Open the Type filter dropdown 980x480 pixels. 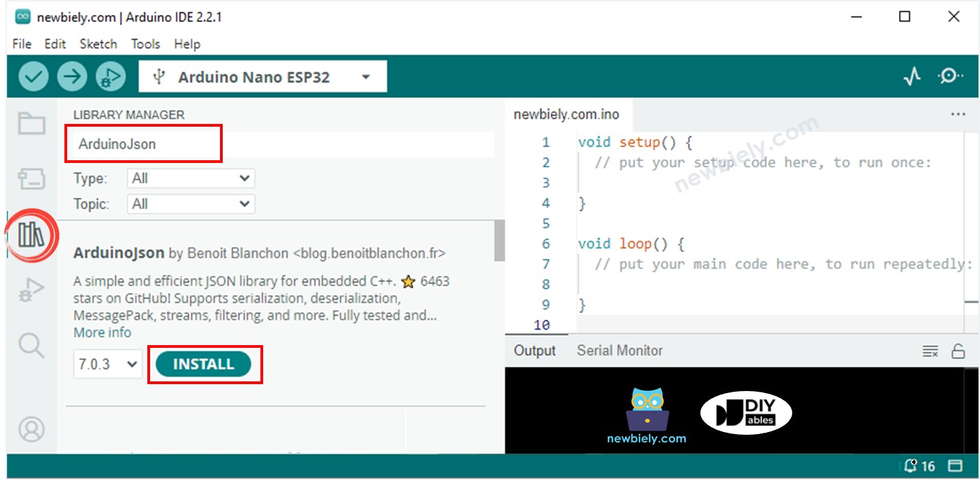[190, 178]
